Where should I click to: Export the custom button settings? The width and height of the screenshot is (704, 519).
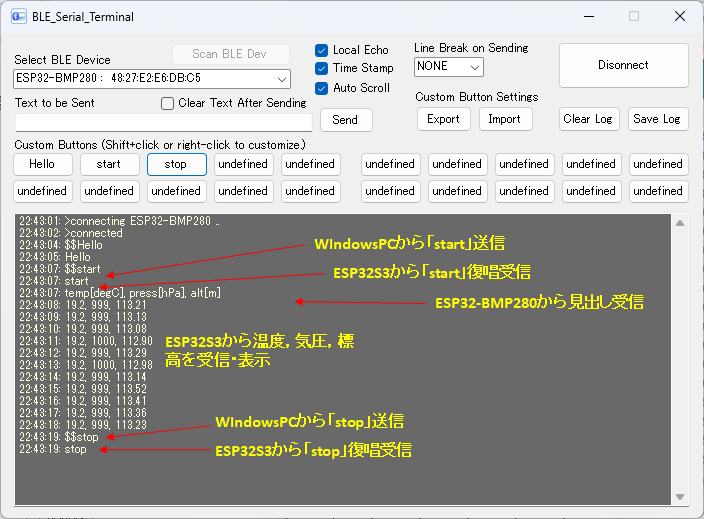[x=443, y=119]
